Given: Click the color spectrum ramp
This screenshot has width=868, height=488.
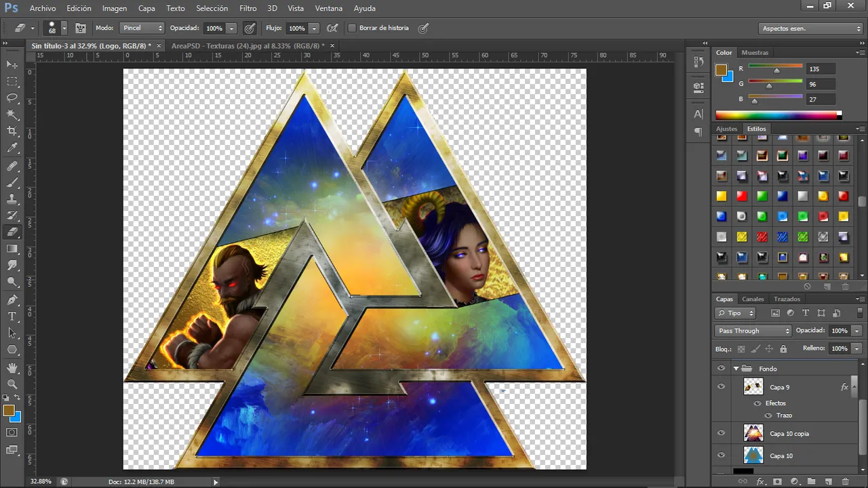Looking at the screenshot, I should point(778,115).
